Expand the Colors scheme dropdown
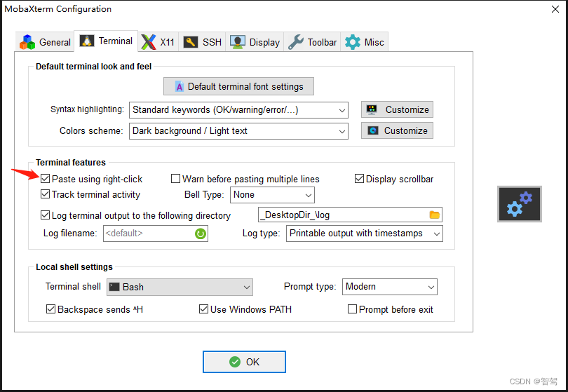Screen dimensions: 568x392 [x=238, y=131]
